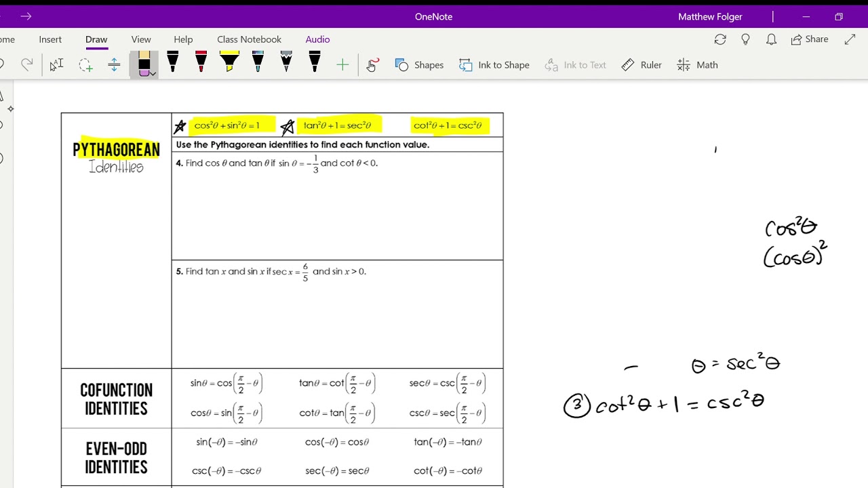The image size is (868, 488).
Task: Open notifications bell
Action: 771,39
